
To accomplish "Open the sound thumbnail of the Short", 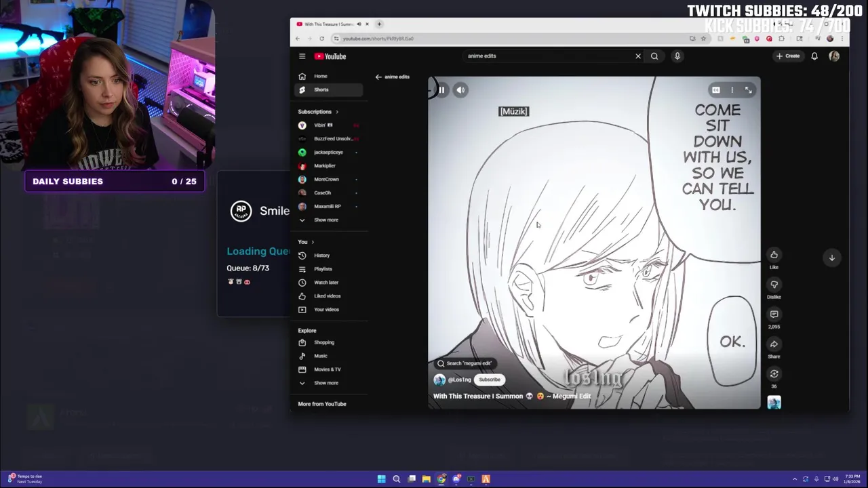I will (774, 403).
